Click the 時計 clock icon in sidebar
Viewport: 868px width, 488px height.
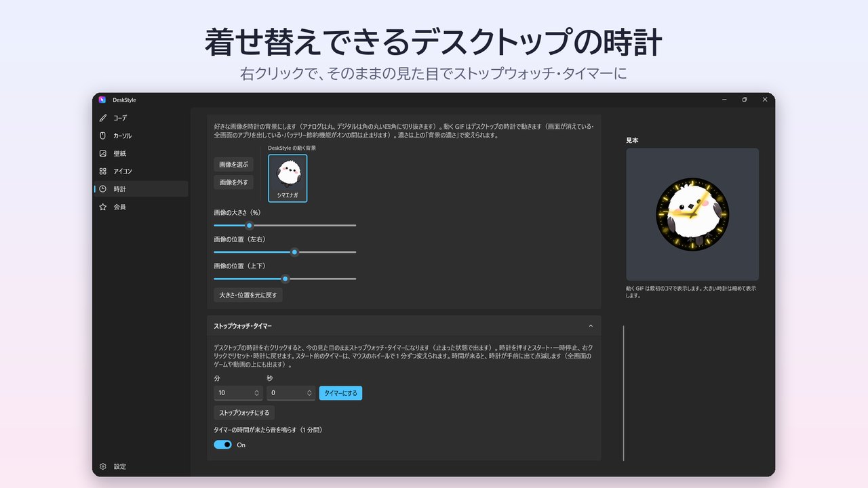(103, 189)
